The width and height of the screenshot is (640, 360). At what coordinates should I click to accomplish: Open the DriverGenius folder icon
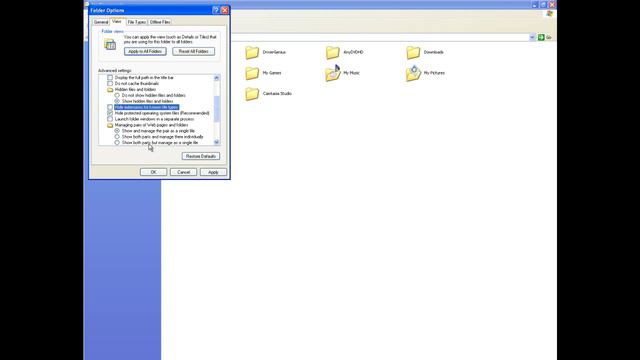[x=252, y=52]
